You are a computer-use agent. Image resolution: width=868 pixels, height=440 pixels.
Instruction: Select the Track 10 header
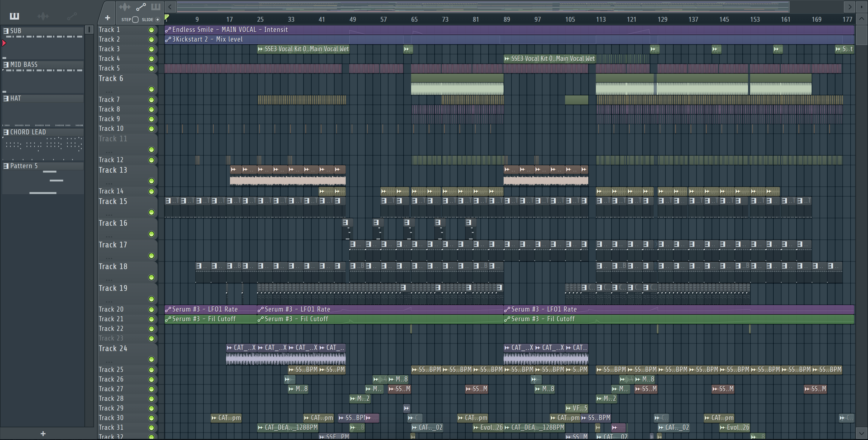(x=127, y=129)
